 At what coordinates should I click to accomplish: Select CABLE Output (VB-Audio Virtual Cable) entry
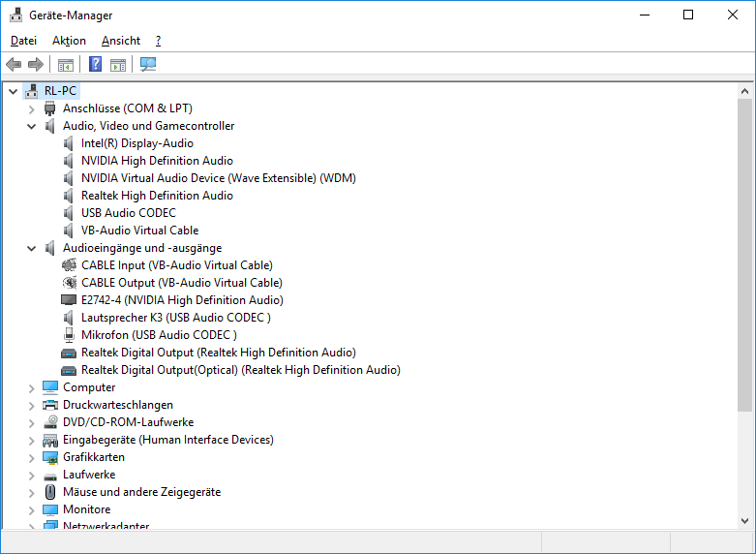tap(181, 283)
